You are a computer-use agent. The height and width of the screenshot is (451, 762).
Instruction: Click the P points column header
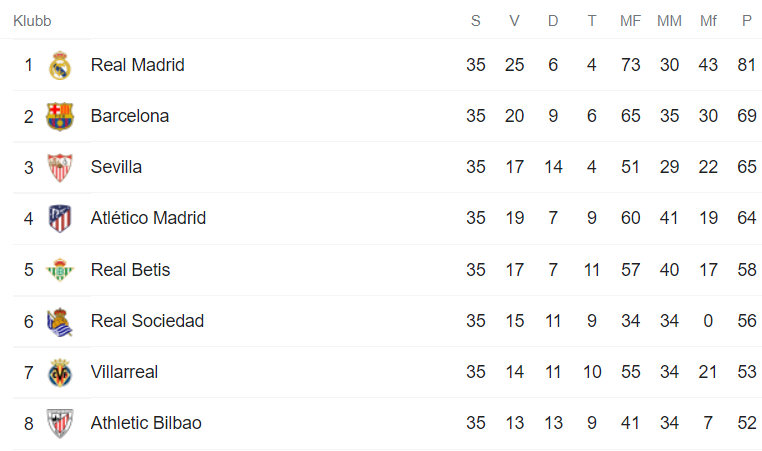coord(746,21)
